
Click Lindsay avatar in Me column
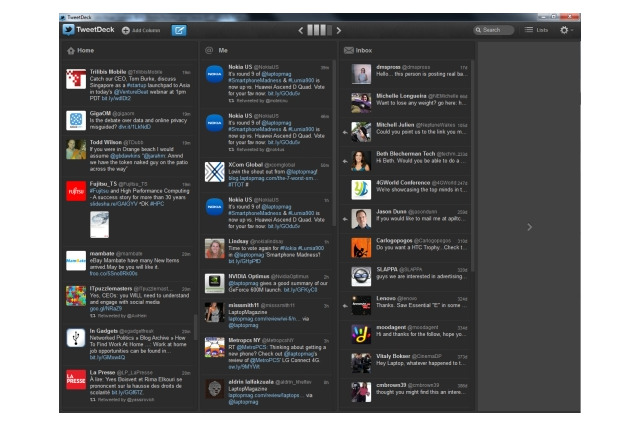pyautogui.click(x=215, y=248)
